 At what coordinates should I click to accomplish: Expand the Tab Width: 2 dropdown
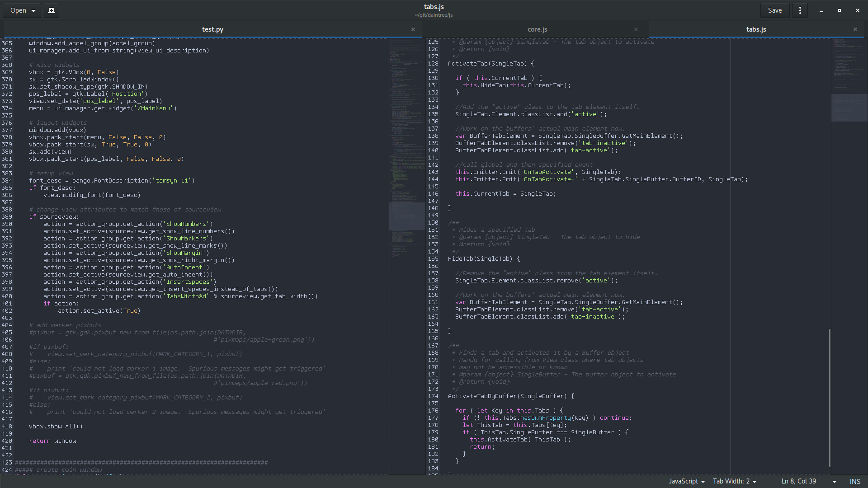[x=735, y=482]
